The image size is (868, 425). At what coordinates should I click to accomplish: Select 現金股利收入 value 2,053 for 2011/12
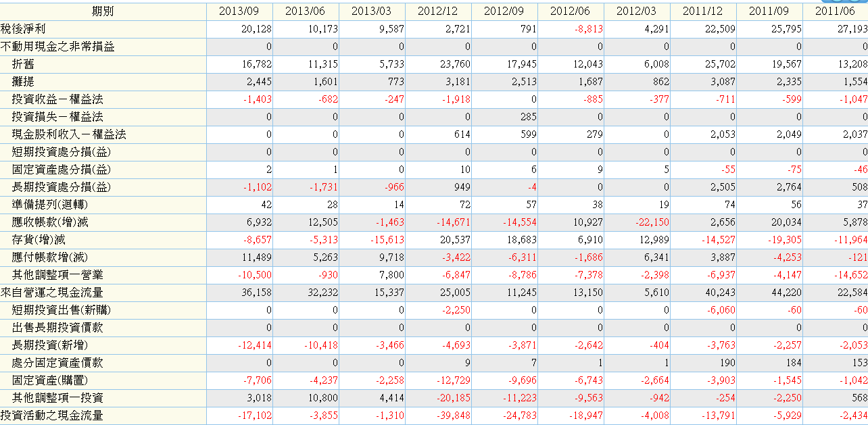click(723, 134)
